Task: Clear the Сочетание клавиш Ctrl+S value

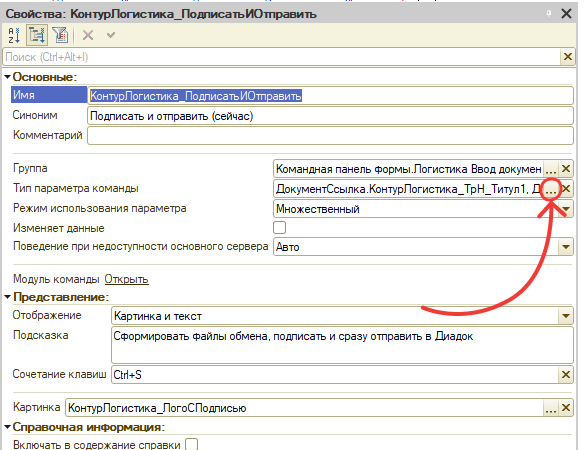Action: (x=566, y=375)
